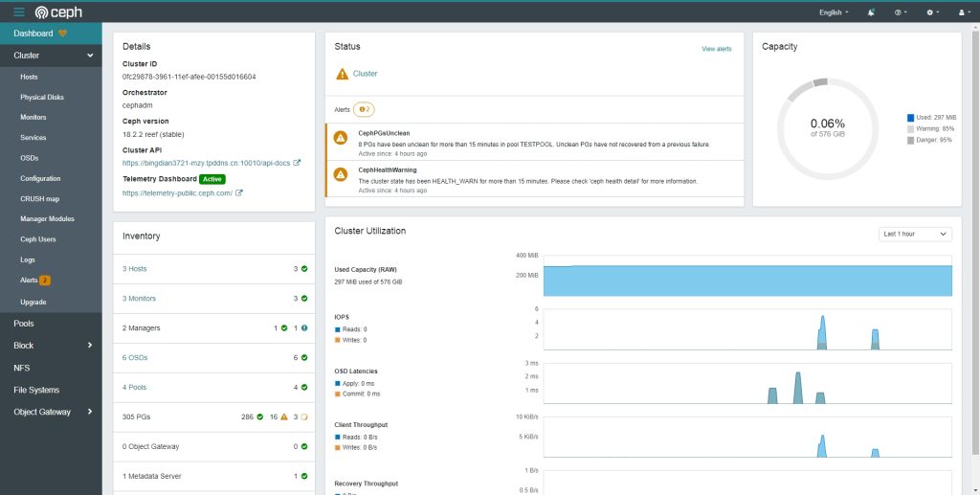
Task: Click green check icon in OSDs row
Action: pos(304,357)
